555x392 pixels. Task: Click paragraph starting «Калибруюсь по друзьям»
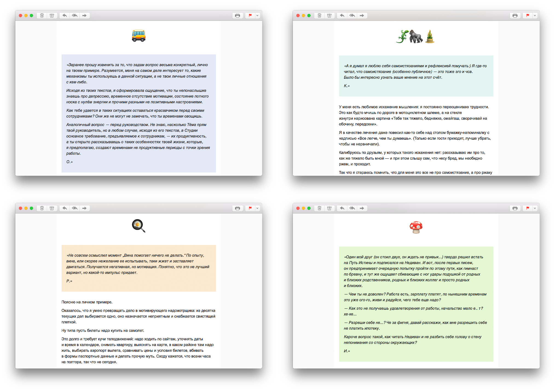tap(412, 158)
